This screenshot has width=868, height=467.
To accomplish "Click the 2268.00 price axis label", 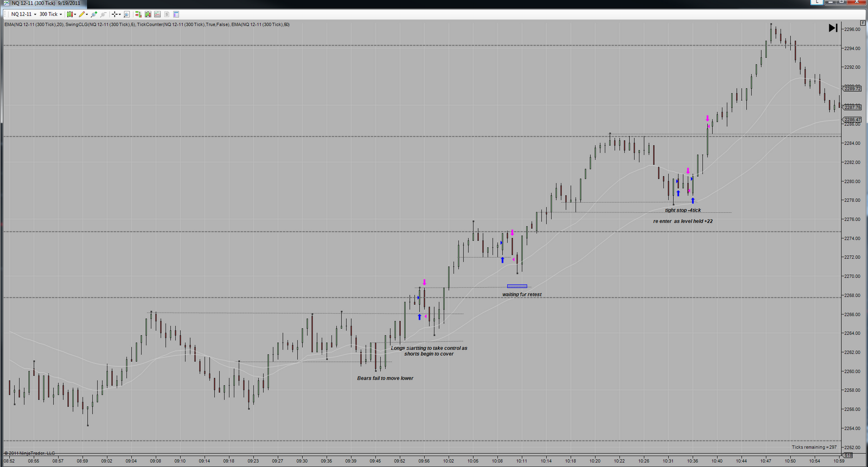I will [852, 296].
